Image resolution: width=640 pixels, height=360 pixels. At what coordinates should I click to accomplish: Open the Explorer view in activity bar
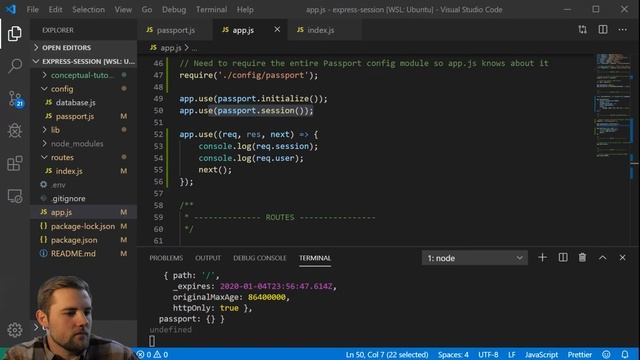tap(15, 33)
